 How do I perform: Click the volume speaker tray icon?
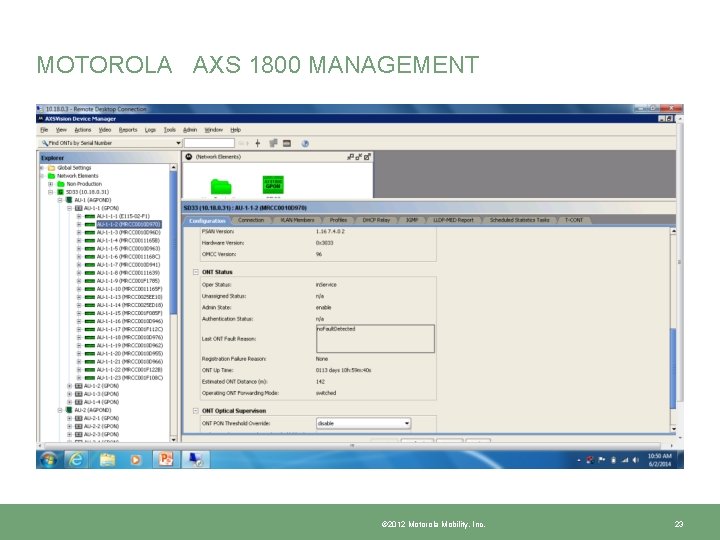(x=636, y=460)
